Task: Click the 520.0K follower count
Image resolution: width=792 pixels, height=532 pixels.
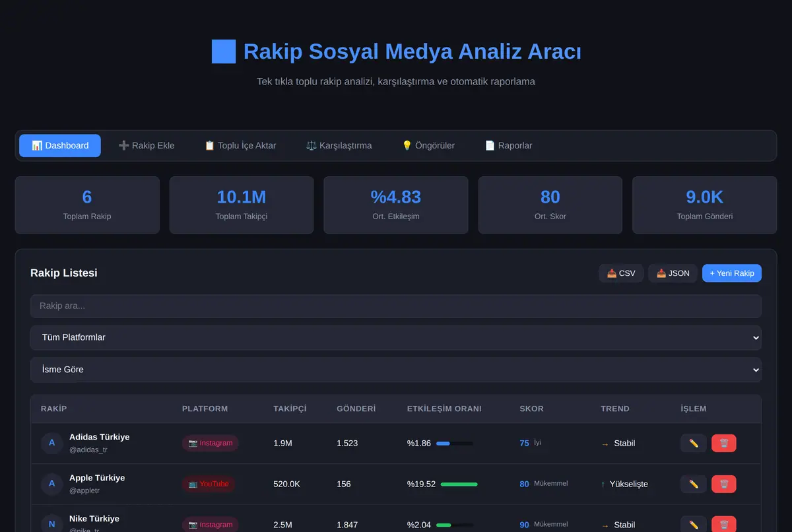Action: [287, 484]
